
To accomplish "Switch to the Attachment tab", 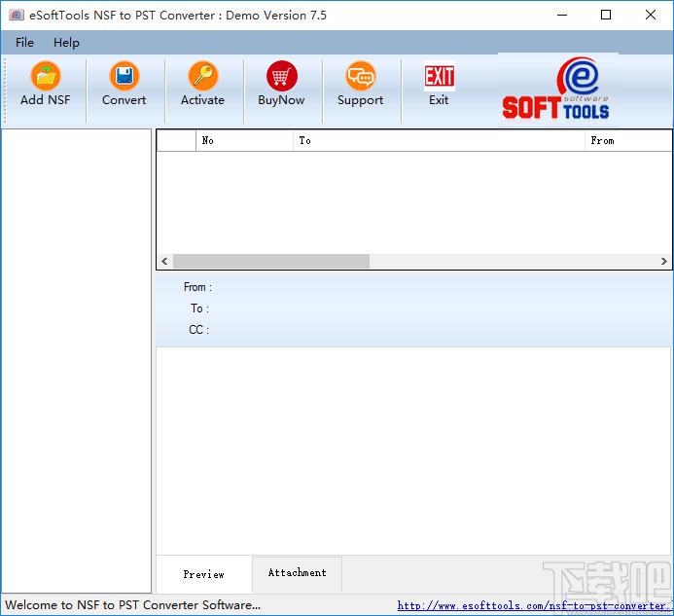I will point(297,572).
